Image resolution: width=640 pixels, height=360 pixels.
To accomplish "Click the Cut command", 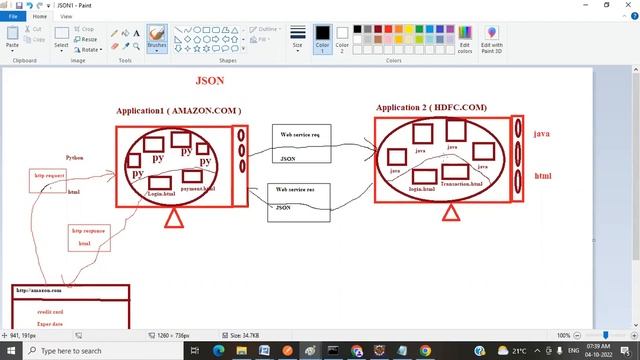I will pyautogui.click(x=33, y=29).
